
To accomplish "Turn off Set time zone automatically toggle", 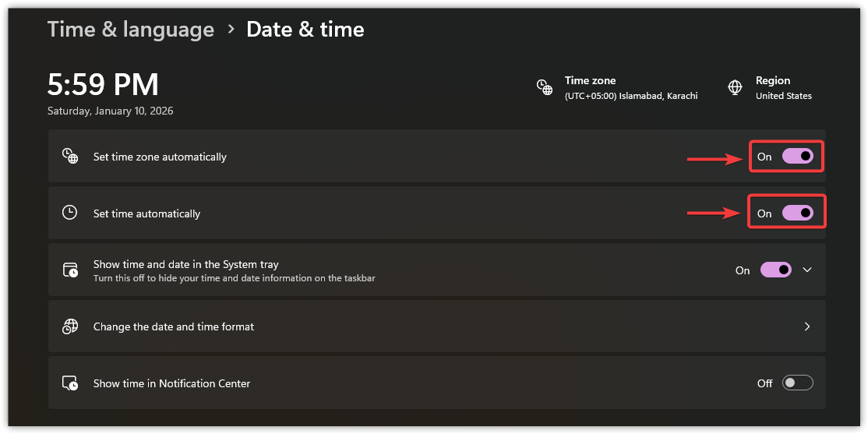I will click(x=797, y=156).
